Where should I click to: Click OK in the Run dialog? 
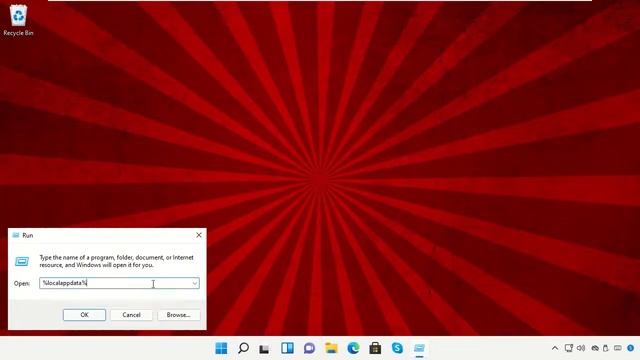(x=84, y=315)
